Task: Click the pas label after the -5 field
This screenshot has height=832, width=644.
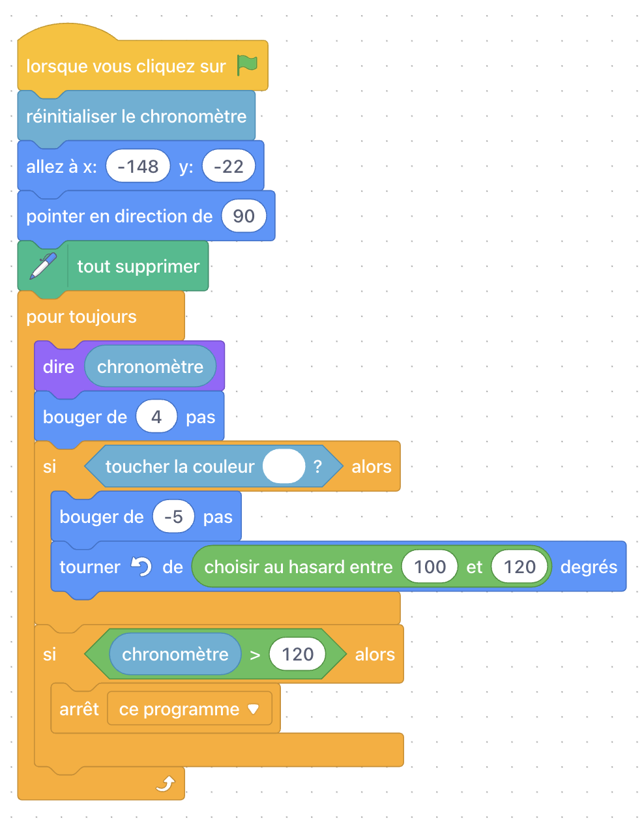Action: pos(218,517)
